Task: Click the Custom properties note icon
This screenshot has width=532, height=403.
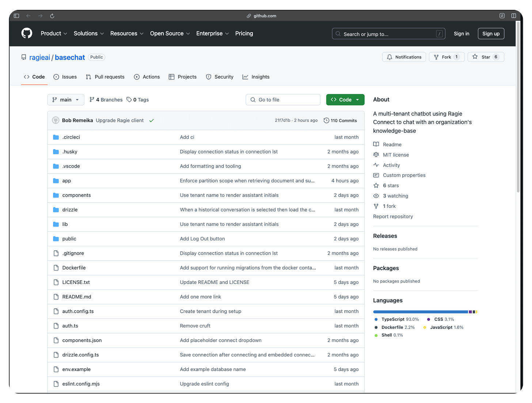Action: tap(376, 175)
